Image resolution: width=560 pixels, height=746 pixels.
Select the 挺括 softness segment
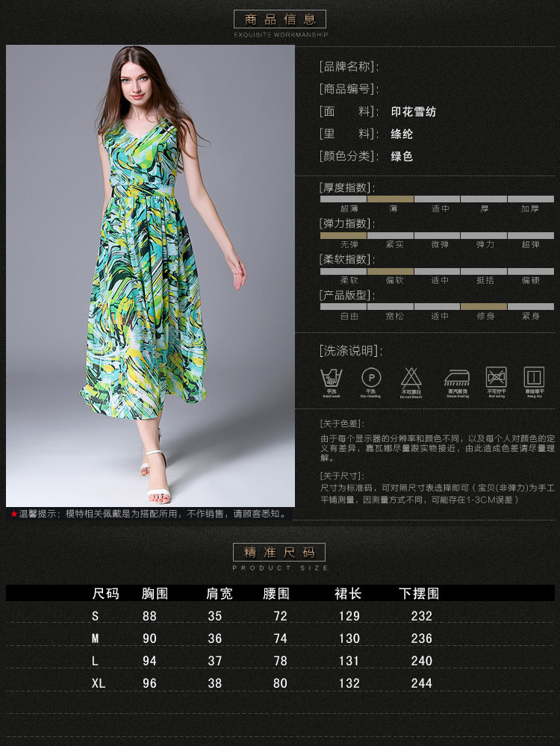coord(484,271)
